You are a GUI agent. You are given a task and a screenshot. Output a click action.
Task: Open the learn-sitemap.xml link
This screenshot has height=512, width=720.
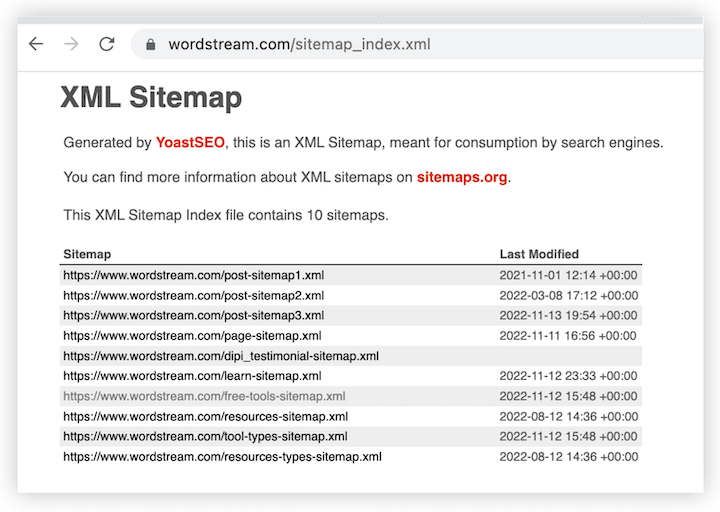(x=192, y=376)
